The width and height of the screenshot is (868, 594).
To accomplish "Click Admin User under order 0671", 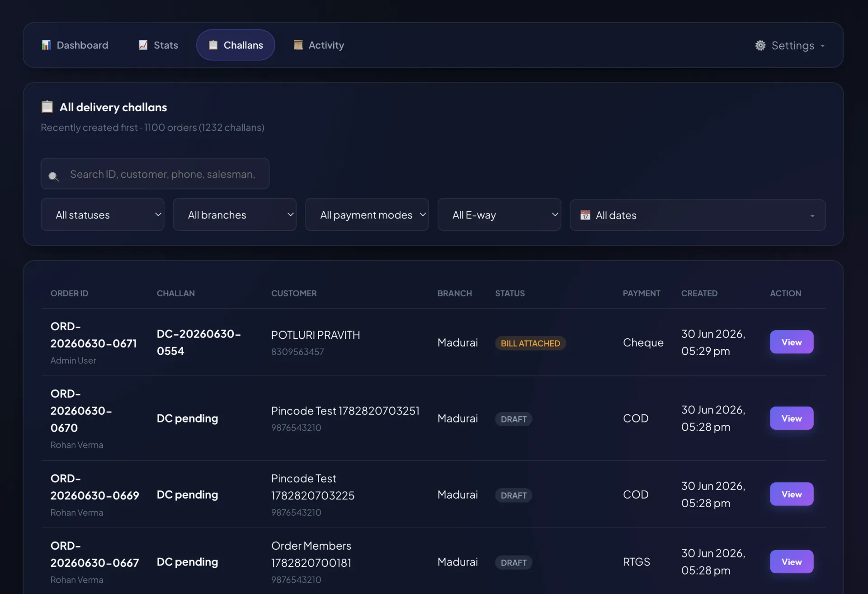I will pyautogui.click(x=73, y=360).
